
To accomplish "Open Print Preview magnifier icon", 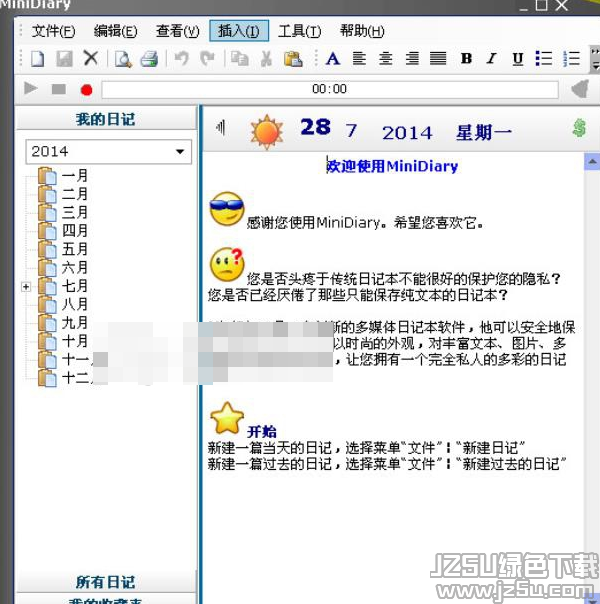I will coord(123,59).
